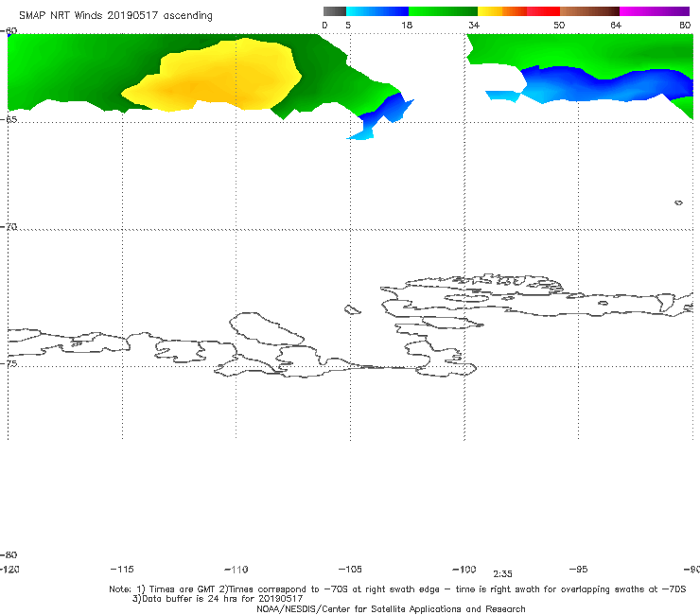The image size is (700, 615).
Task: Click the 'SMAP NRT Winds 20190517 ascending' title
Action: tap(115, 16)
